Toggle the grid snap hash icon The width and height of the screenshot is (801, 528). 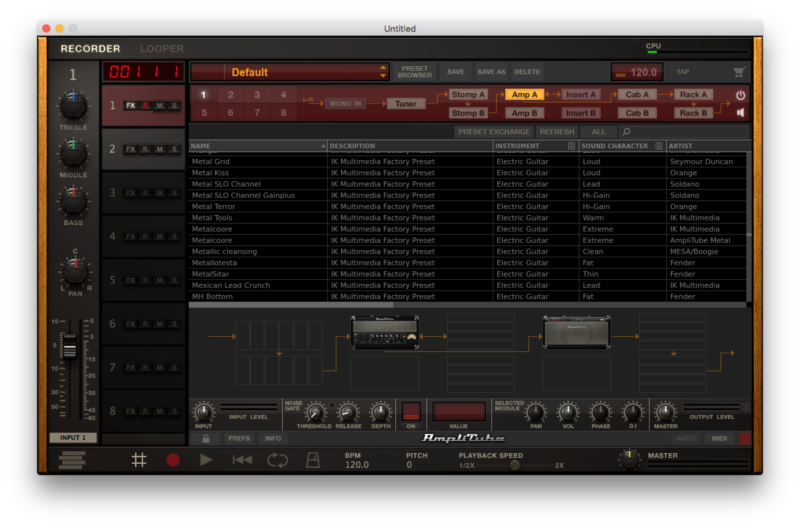tap(139, 460)
